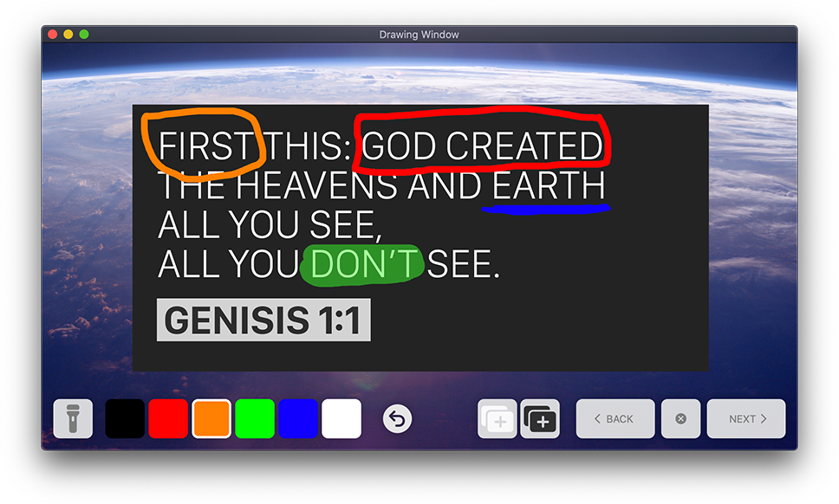The height and width of the screenshot is (504, 839).
Task: Select the blue pen color
Action: coord(298,418)
